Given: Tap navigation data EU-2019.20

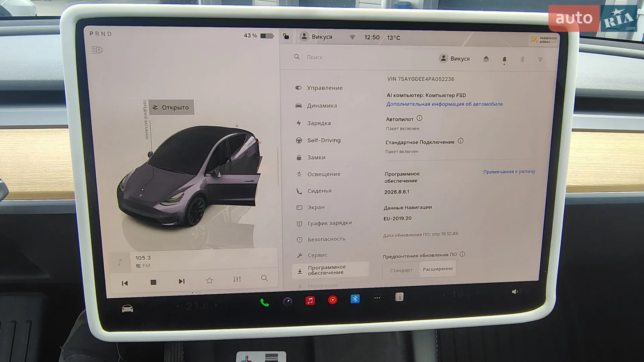Looking at the screenshot, I should click(397, 219).
